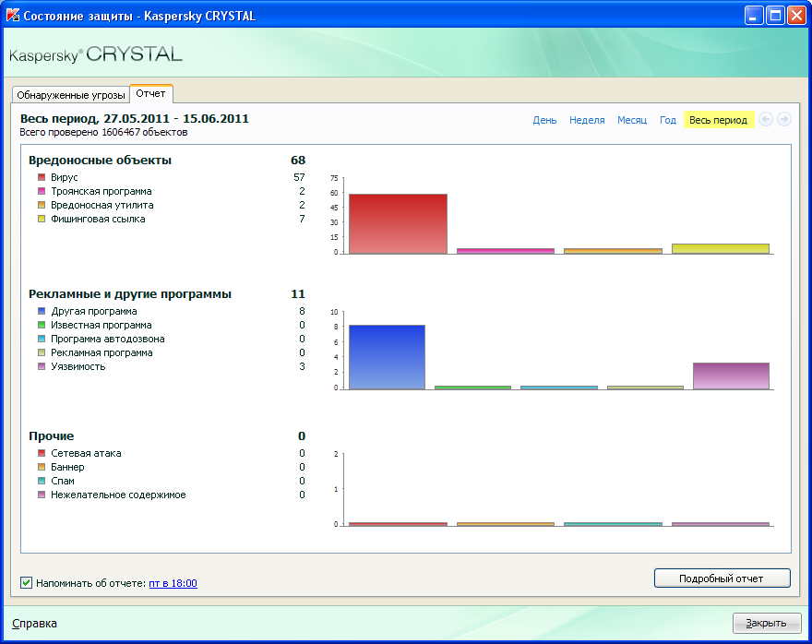Click the Программа автодозвона row label
The height and width of the screenshot is (644, 812).
108,340
